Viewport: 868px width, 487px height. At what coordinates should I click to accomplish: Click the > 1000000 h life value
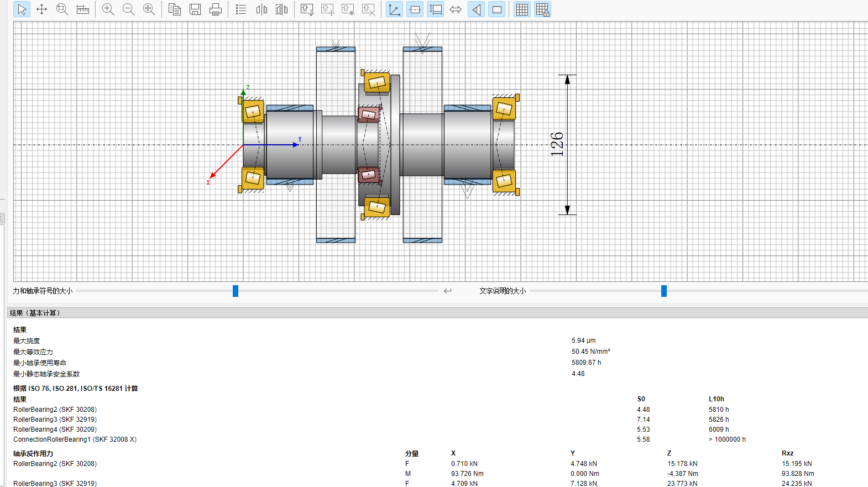727,439
